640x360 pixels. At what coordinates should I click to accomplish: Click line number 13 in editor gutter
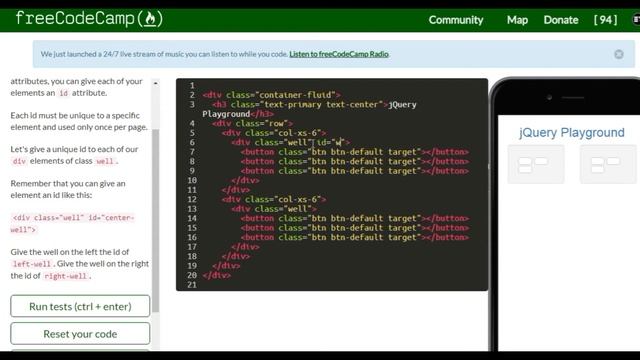[x=192, y=209]
